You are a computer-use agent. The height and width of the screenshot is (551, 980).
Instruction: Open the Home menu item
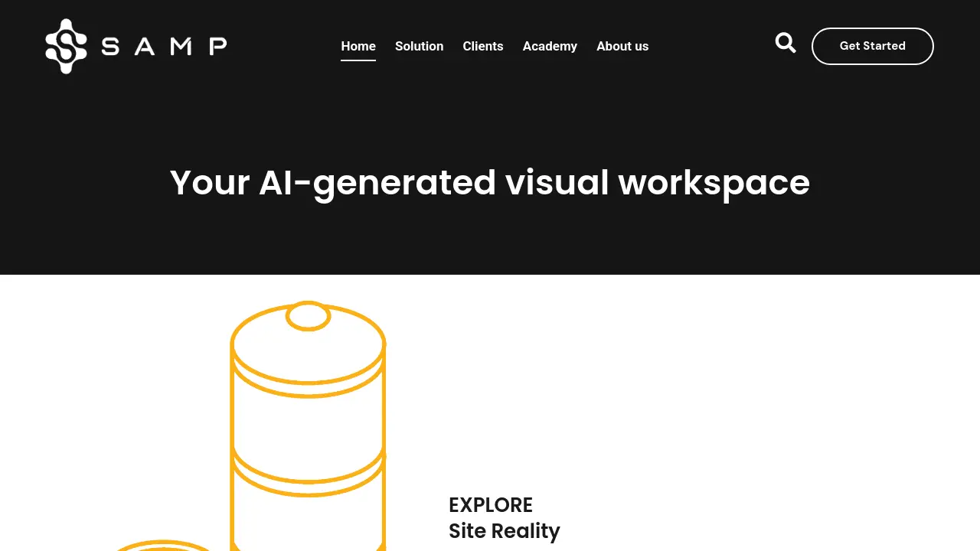[358, 46]
